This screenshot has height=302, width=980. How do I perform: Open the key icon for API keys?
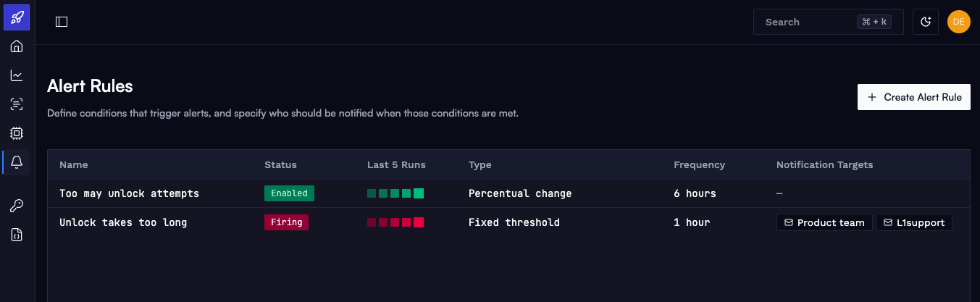click(17, 206)
